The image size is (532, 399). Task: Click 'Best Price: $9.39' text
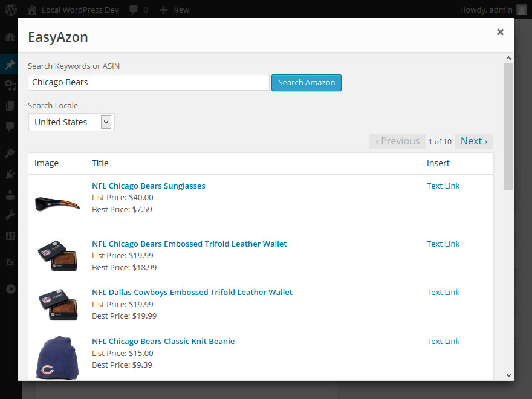[122, 365]
